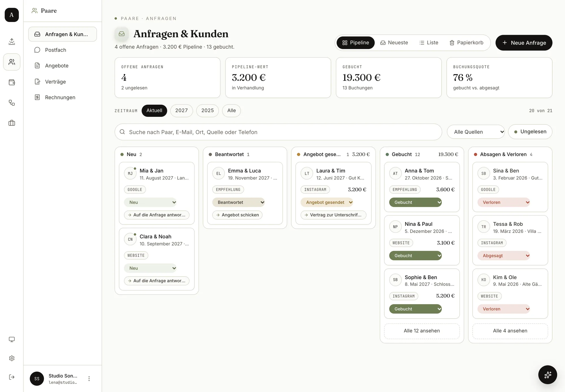Switch to the Neueste view tab
The width and height of the screenshot is (565, 392).
point(394,43)
